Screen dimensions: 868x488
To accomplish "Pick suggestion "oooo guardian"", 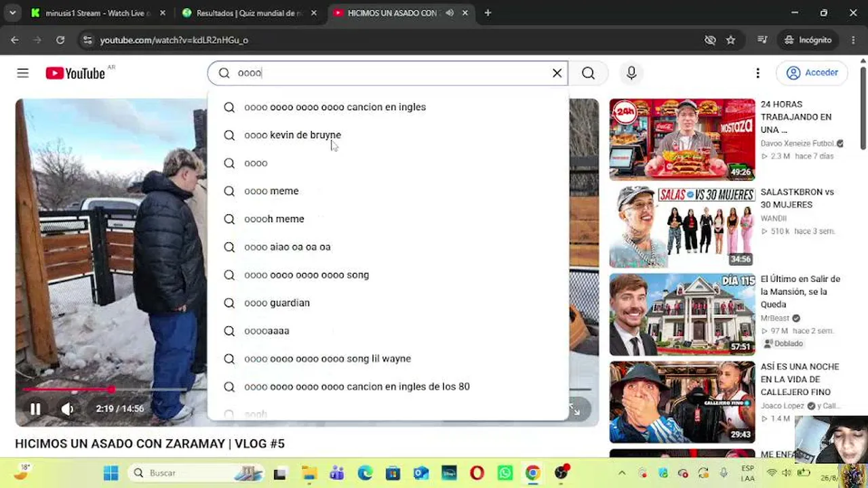I will pos(388,303).
